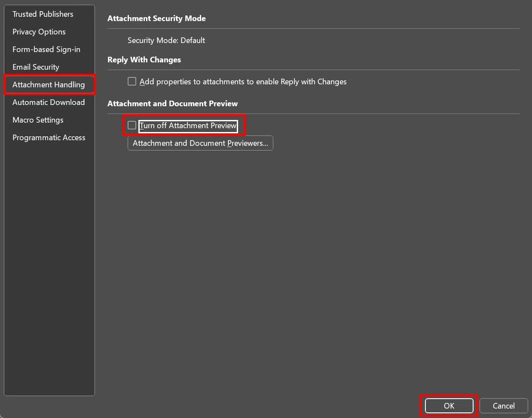Confirm settings with OK

[448, 406]
